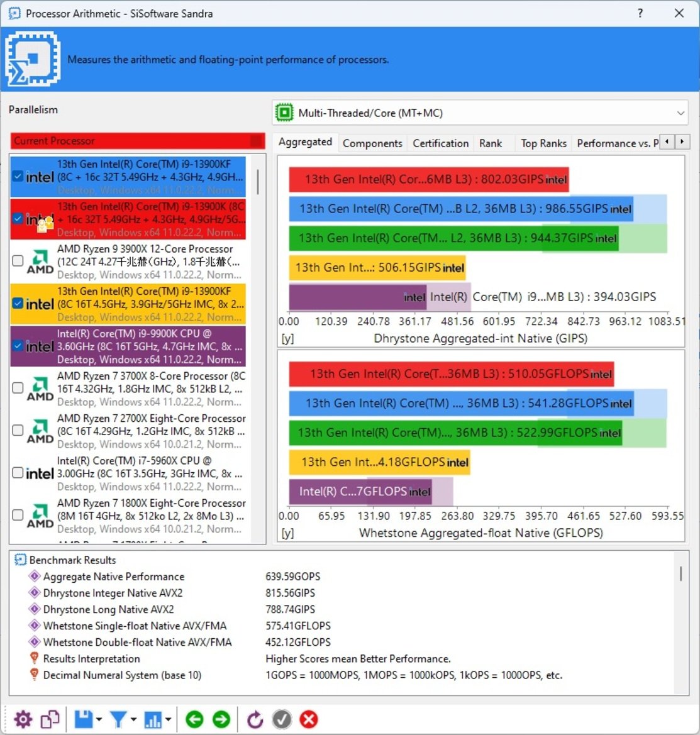Image resolution: width=700 pixels, height=735 pixels.
Task: Check the AMD Ryzen 7 2700X checkbox
Action: 18,430
